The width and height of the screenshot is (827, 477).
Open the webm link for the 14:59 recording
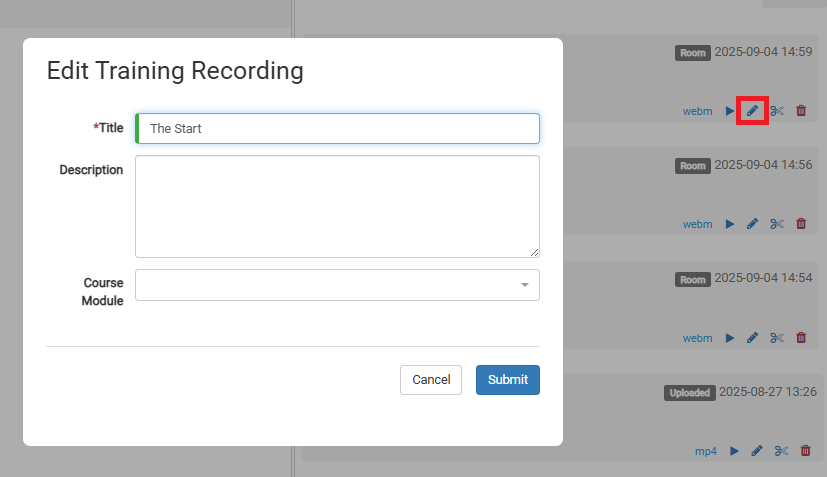(697, 111)
